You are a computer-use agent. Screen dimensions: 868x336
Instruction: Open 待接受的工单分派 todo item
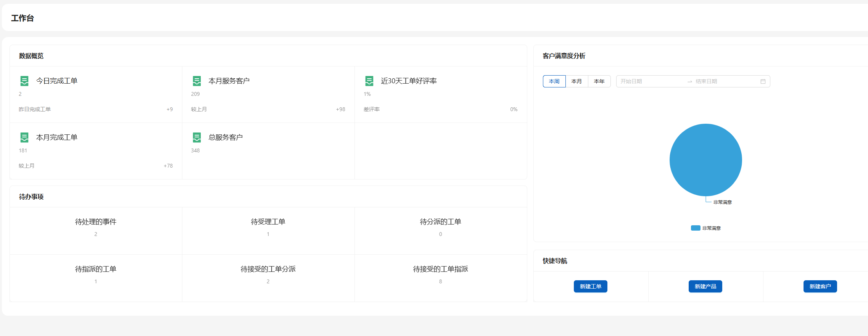[x=268, y=278]
